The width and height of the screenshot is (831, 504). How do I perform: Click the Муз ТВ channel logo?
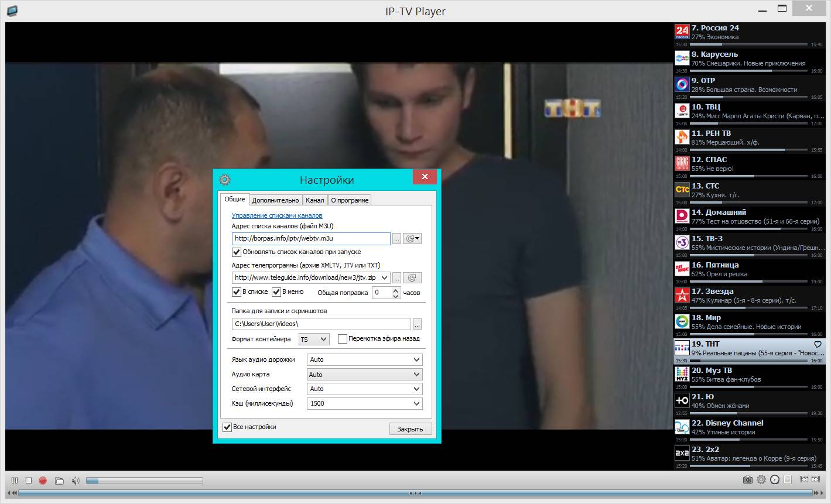tap(682, 374)
